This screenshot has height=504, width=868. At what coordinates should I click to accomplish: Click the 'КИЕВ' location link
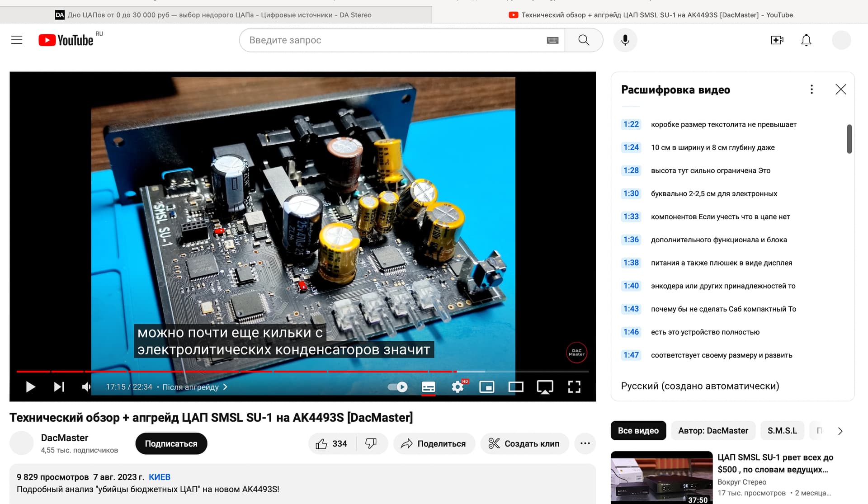(160, 477)
